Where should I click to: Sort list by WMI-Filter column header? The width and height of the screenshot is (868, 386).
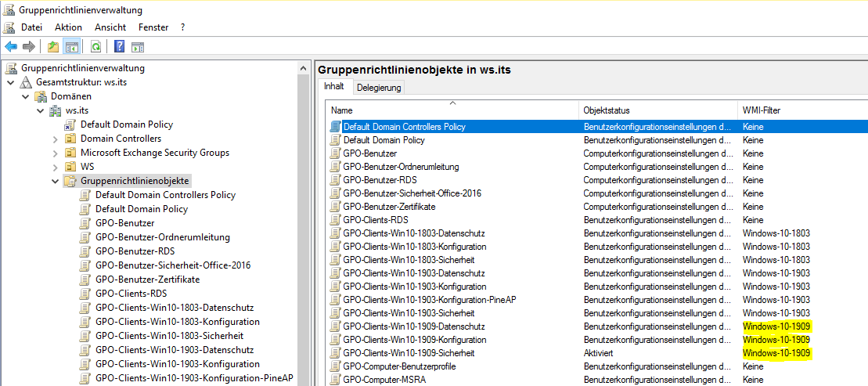pyautogui.click(x=803, y=110)
